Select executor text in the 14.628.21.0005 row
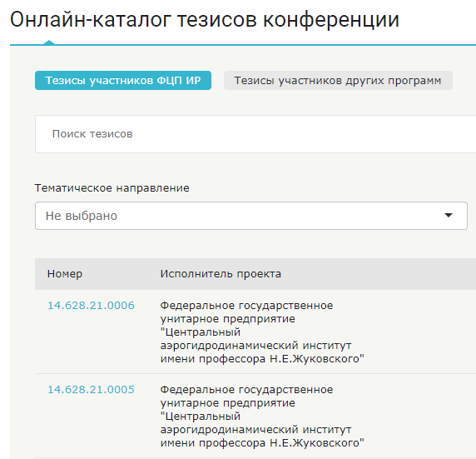The height and width of the screenshot is (459, 476). pyautogui.click(x=262, y=417)
